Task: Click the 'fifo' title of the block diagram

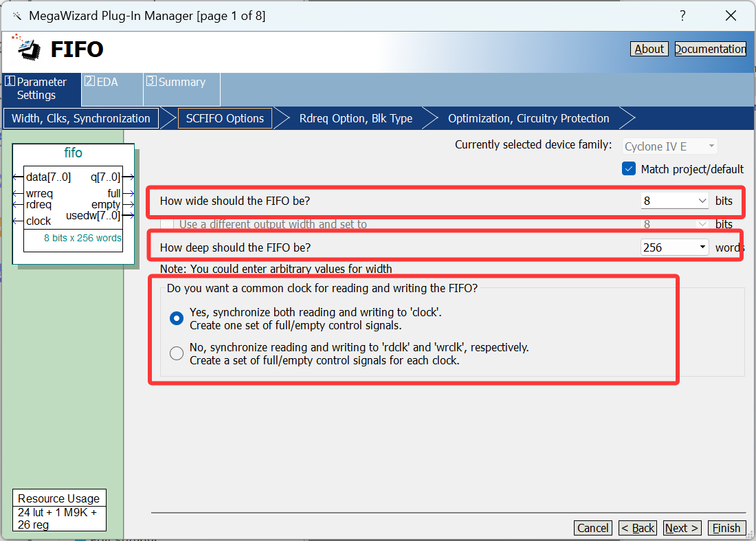Action: (74, 153)
